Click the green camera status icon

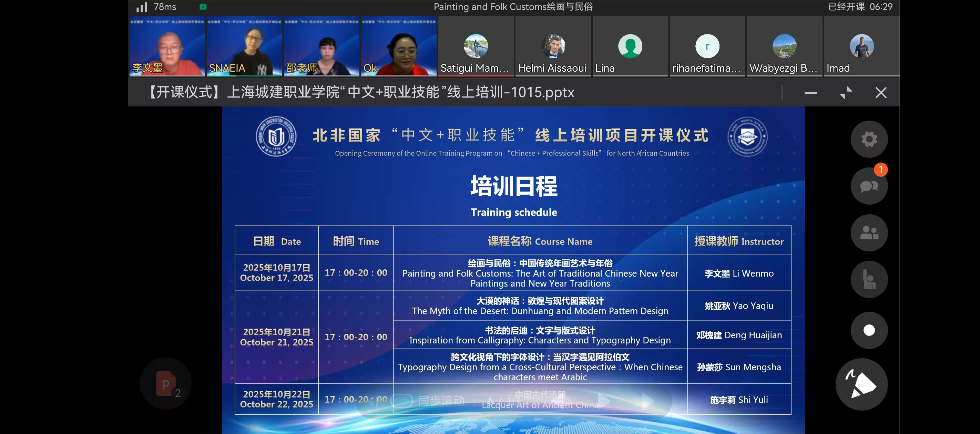203,7
